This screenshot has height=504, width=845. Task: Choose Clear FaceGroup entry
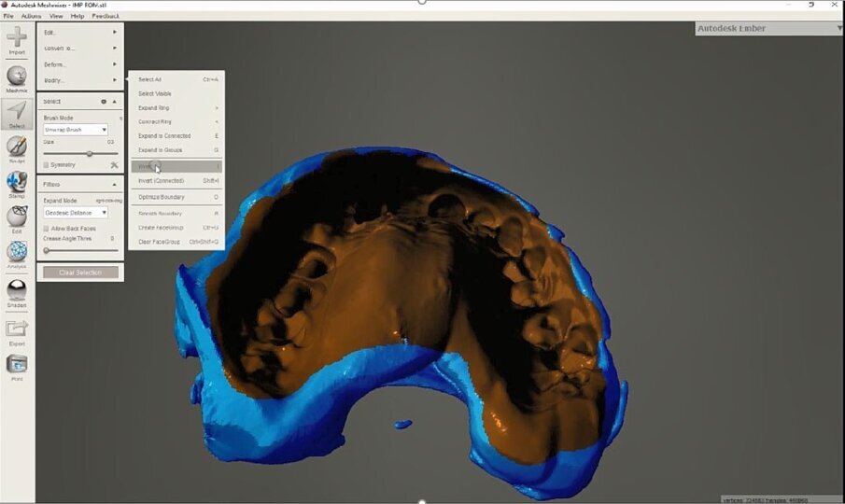[176, 242]
